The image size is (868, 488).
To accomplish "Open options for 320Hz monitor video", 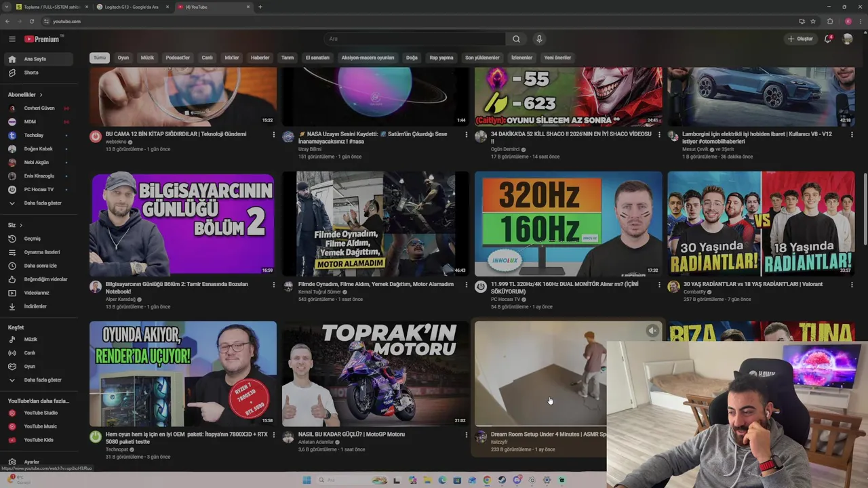I will (x=659, y=285).
